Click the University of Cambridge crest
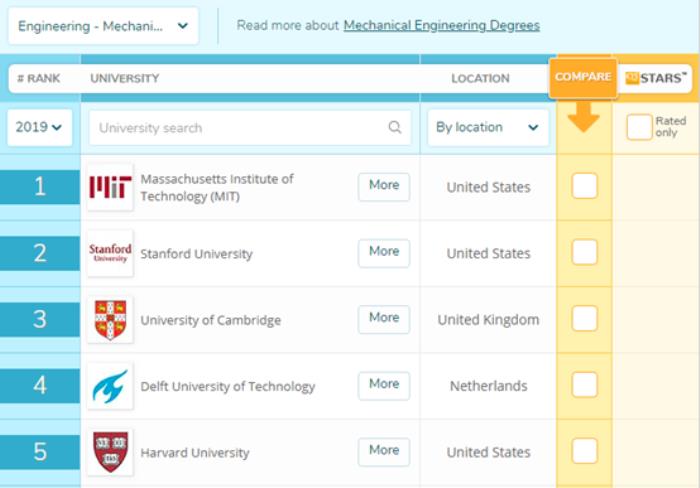This screenshot has height=488, width=700. [x=110, y=320]
